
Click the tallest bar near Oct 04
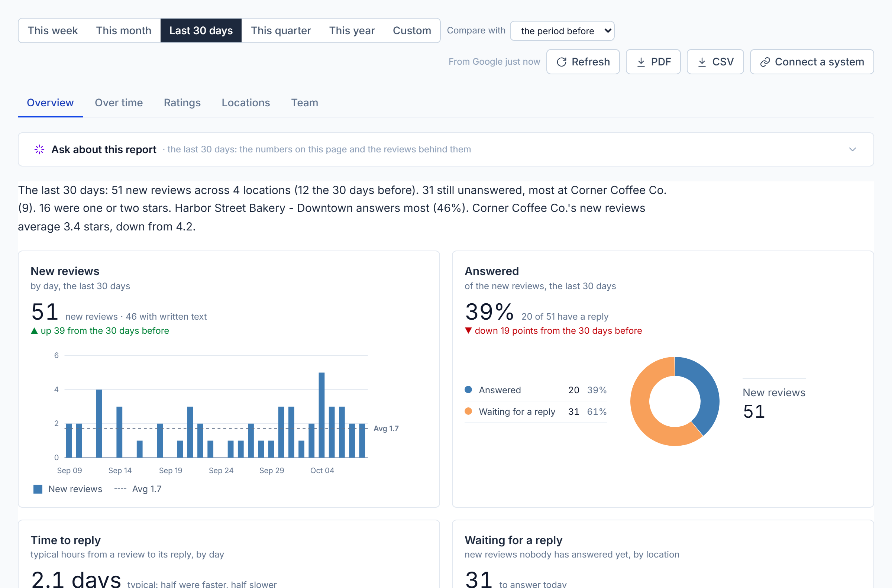pos(321,415)
